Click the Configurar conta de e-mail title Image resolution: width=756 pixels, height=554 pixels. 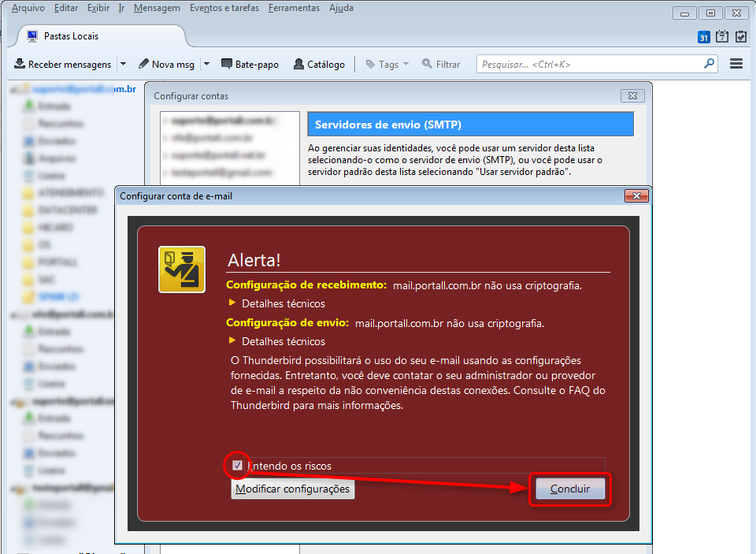176,196
